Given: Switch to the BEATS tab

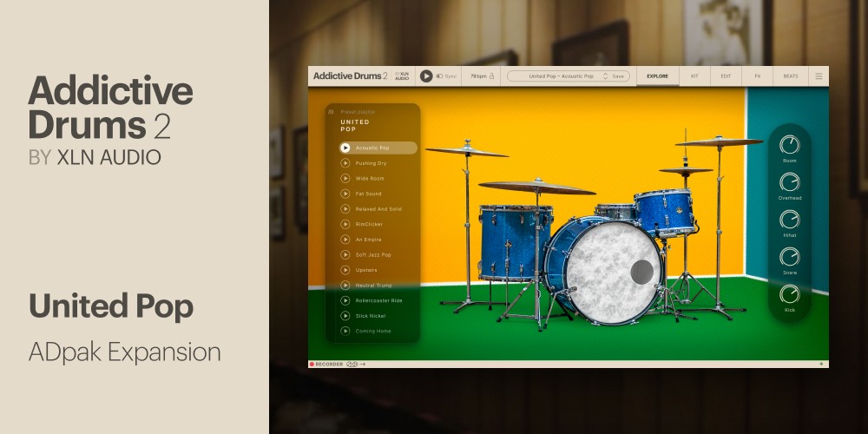Looking at the screenshot, I should coord(791,76).
